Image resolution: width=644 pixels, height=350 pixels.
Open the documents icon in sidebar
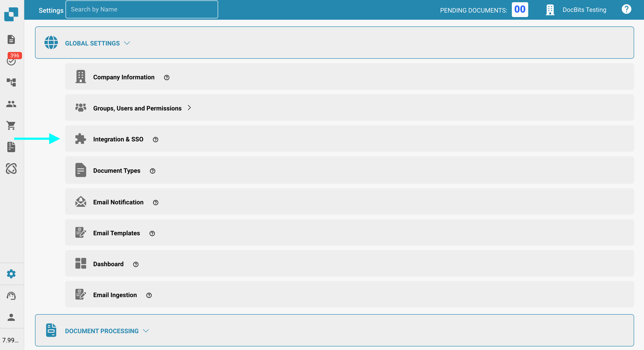[x=11, y=39]
